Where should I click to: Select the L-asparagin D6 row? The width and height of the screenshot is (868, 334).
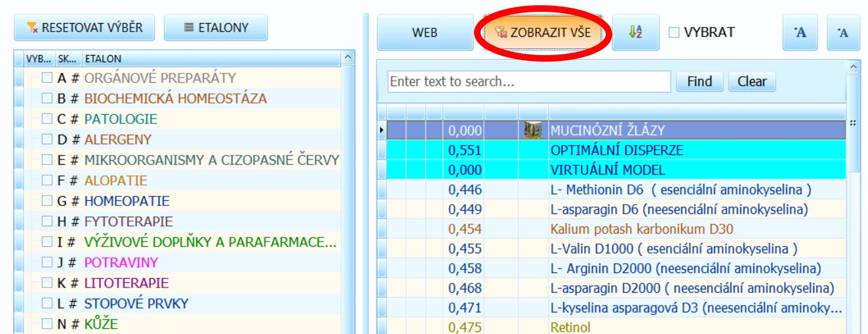pyautogui.click(x=616, y=209)
